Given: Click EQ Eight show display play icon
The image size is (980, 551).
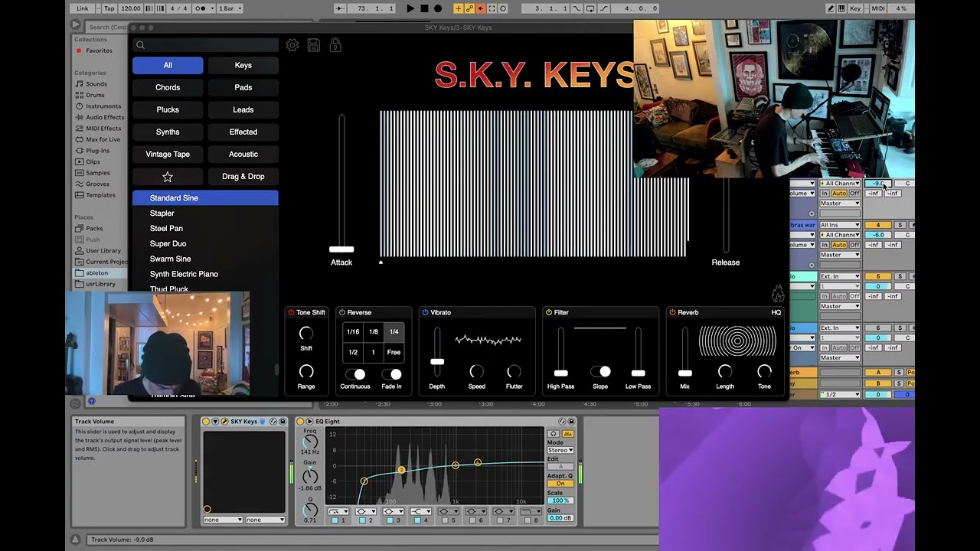Looking at the screenshot, I should click(x=309, y=422).
